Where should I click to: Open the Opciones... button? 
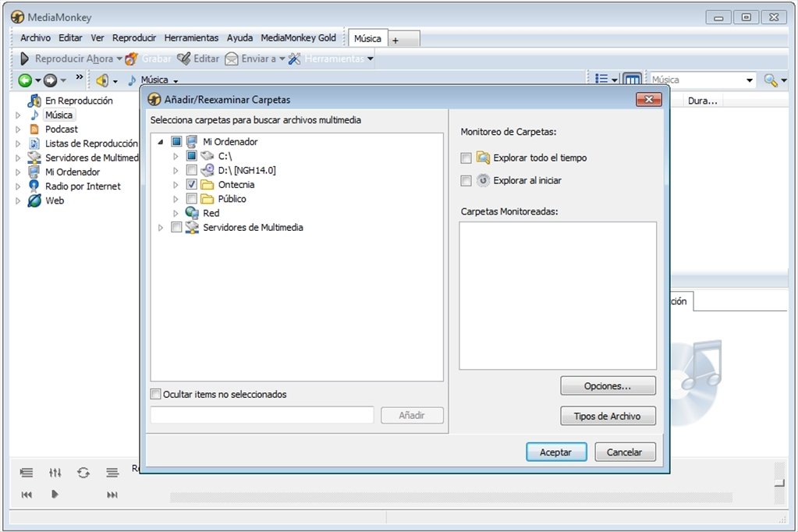pyautogui.click(x=608, y=386)
